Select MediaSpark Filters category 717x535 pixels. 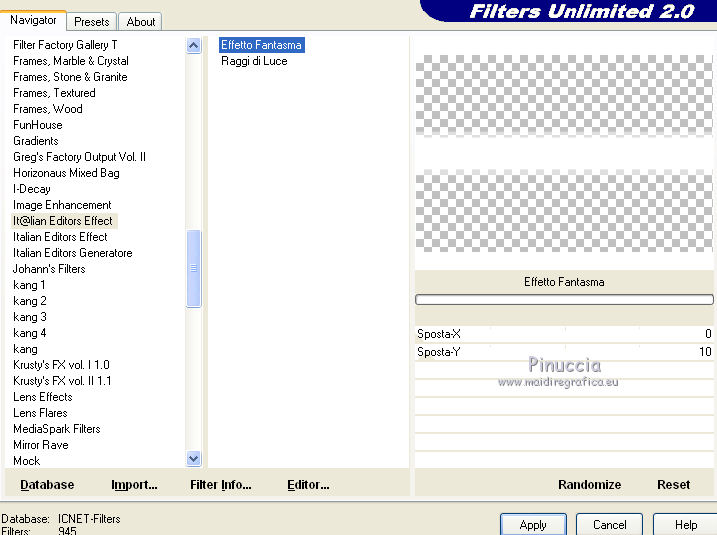click(57, 429)
